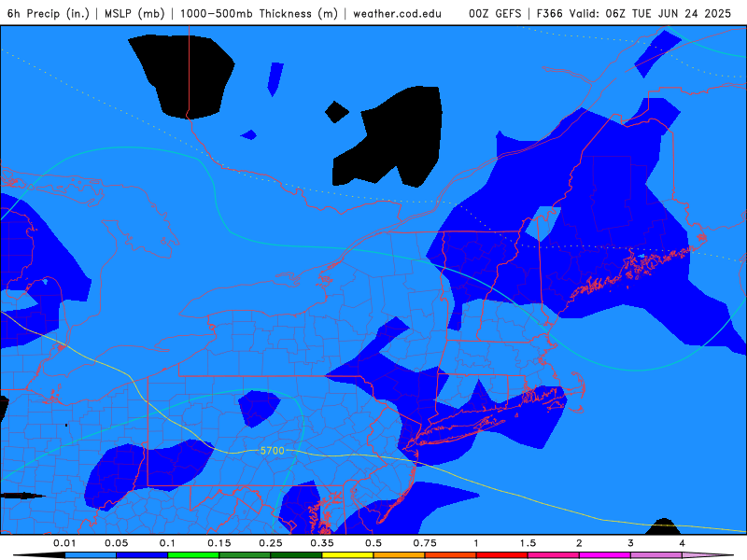747x560 pixels.
Task: Click the 'MSLP (mb)' title text
Action: point(134,13)
